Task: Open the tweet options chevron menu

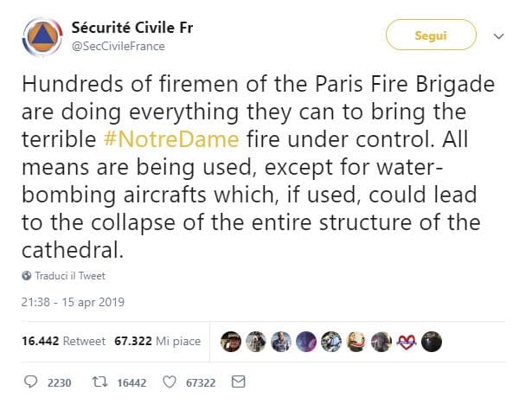Action: point(498,37)
